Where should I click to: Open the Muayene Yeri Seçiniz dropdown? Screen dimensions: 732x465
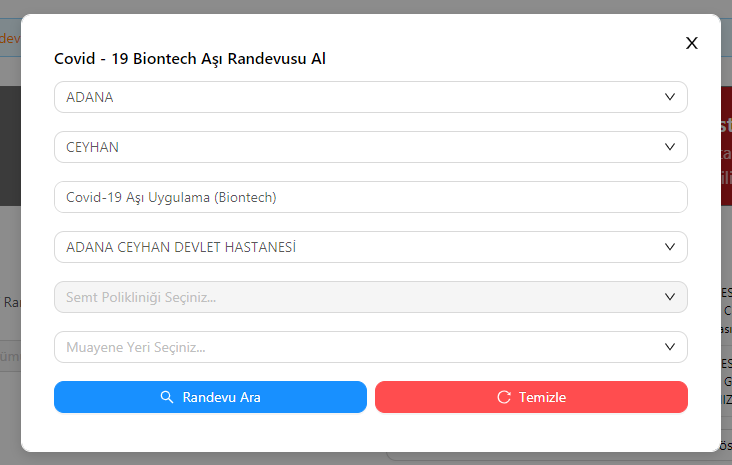pyautogui.click(x=370, y=347)
